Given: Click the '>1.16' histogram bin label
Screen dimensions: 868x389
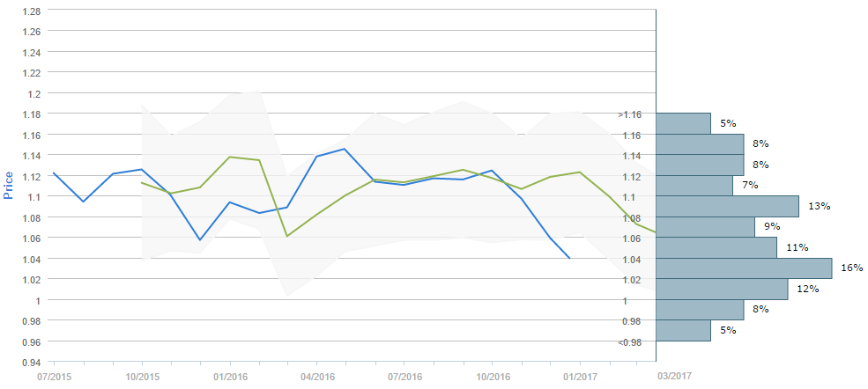Looking at the screenshot, I should [x=629, y=114].
